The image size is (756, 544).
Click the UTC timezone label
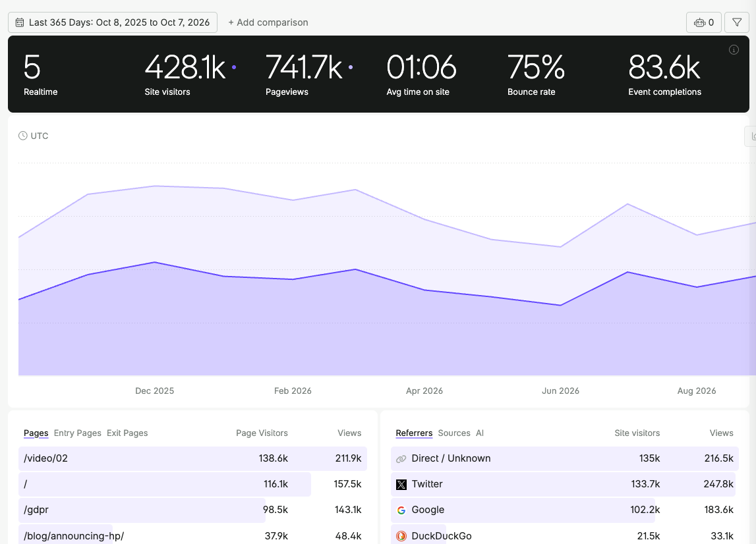pyautogui.click(x=40, y=136)
